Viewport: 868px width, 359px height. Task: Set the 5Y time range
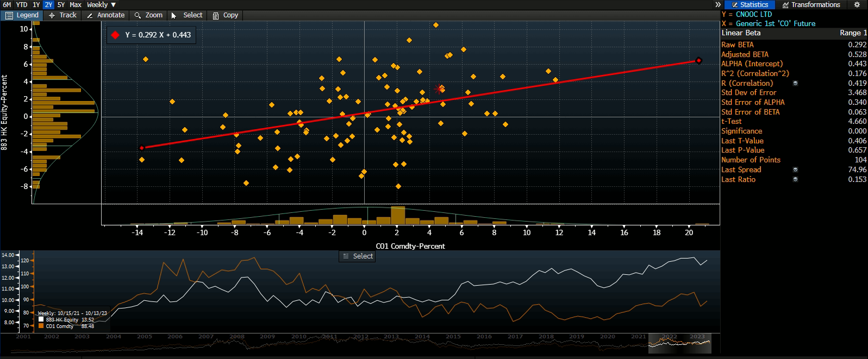pyautogui.click(x=61, y=4)
